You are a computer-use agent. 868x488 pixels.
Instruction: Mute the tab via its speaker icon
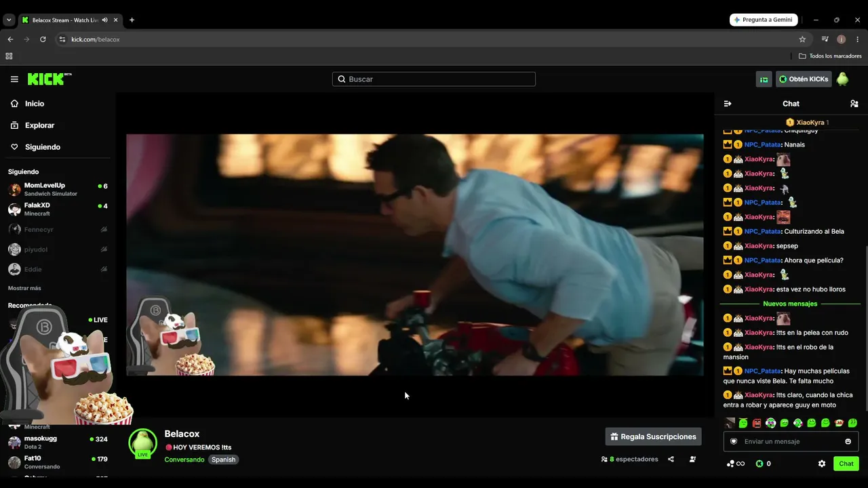point(105,20)
